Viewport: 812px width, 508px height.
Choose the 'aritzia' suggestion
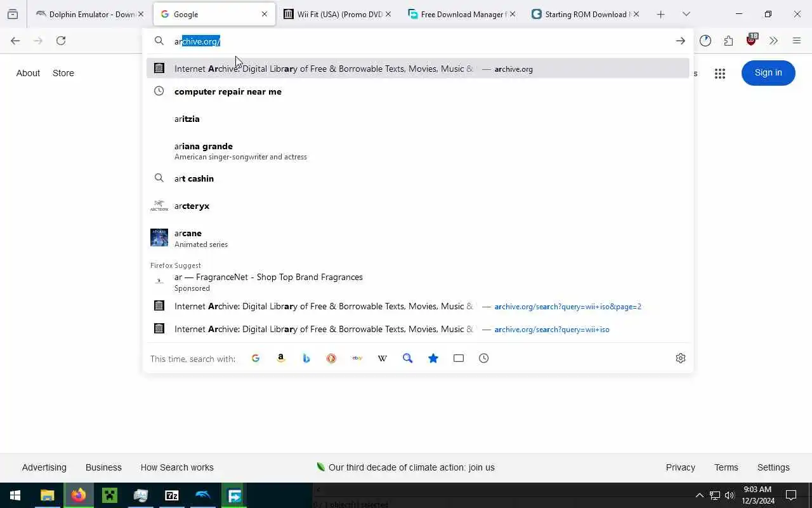418,119
